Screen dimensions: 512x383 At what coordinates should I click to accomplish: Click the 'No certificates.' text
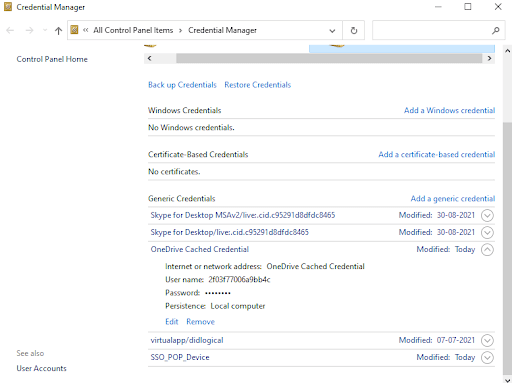174,172
